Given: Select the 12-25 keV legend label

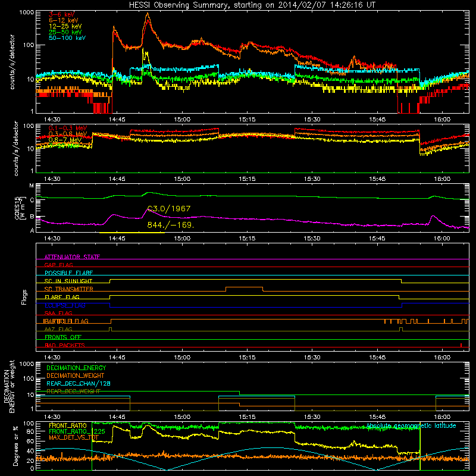Looking at the screenshot, I should (x=65, y=26).
